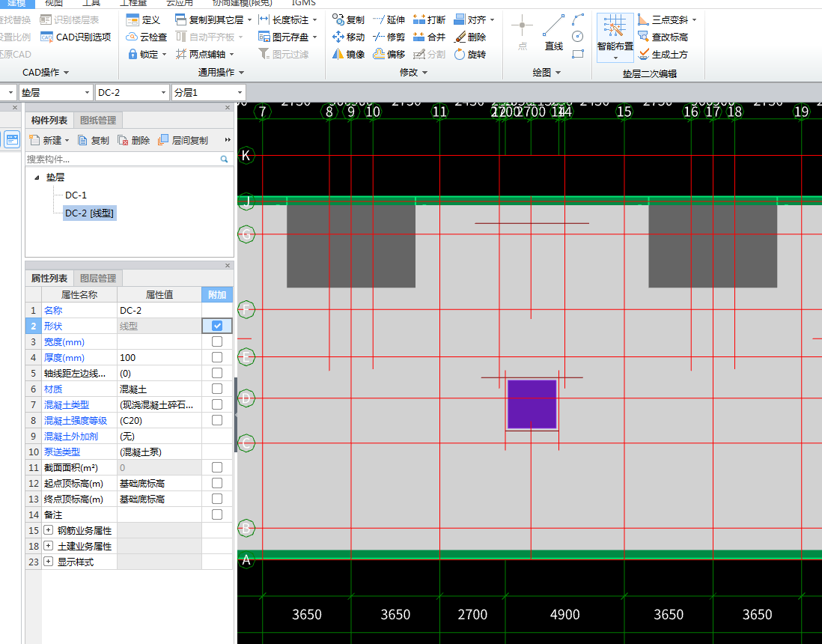Select the 直线 line drawing tool

point(553,32)
